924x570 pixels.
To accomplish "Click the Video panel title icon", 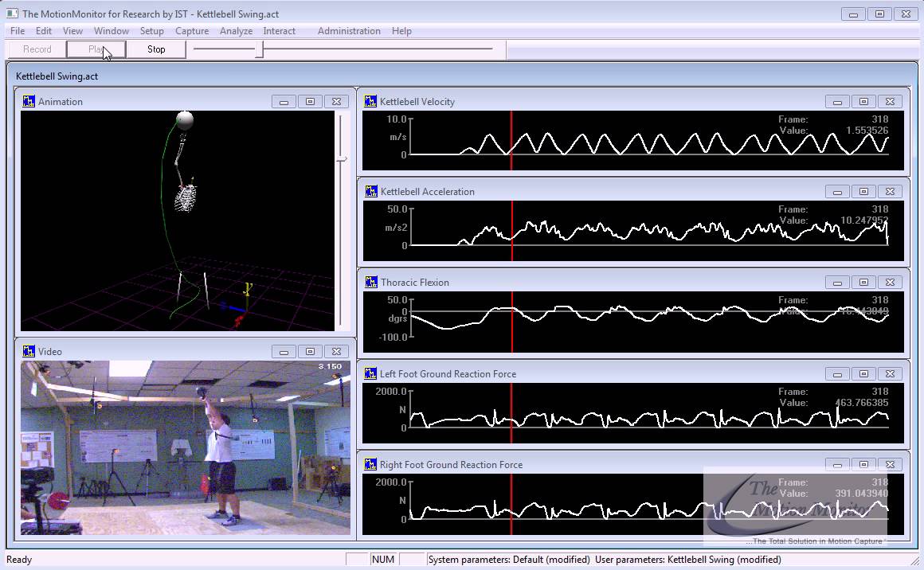I will 29,351.
